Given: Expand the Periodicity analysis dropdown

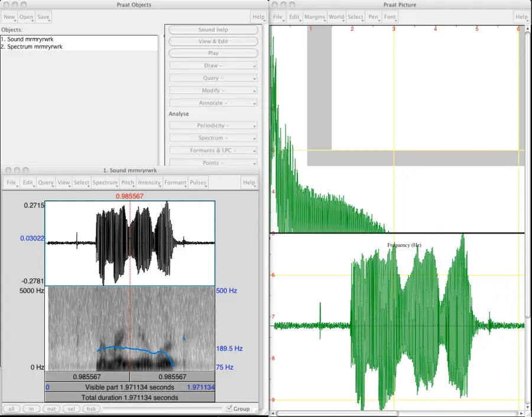Looking at the screenshot, I should 213,125.
